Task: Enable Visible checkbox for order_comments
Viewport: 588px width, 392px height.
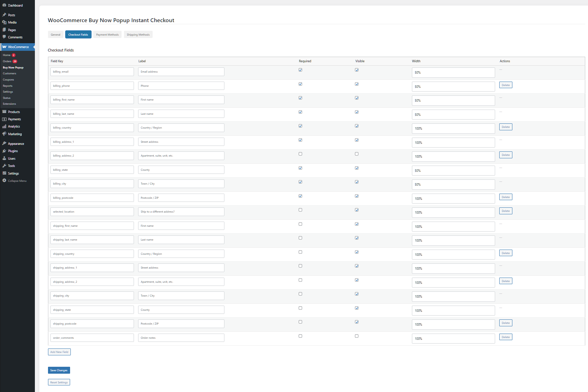Action: (x=357, y=336)
